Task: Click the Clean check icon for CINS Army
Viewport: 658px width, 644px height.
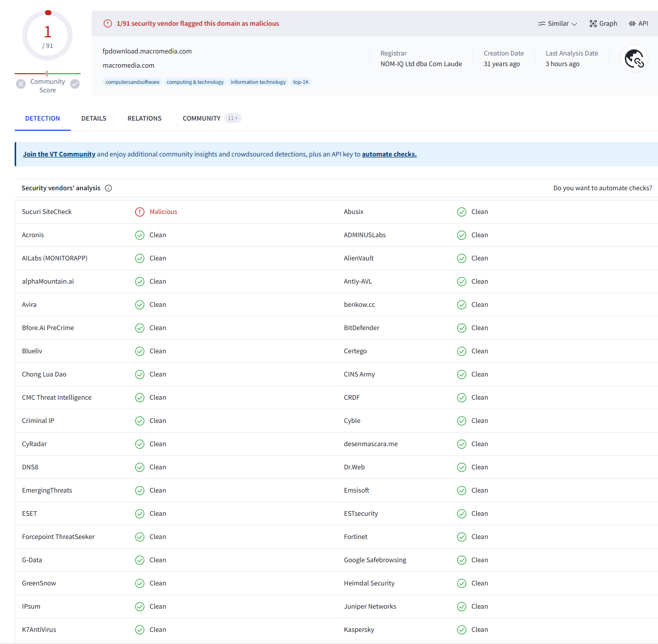Action: (x=462, y=374)
